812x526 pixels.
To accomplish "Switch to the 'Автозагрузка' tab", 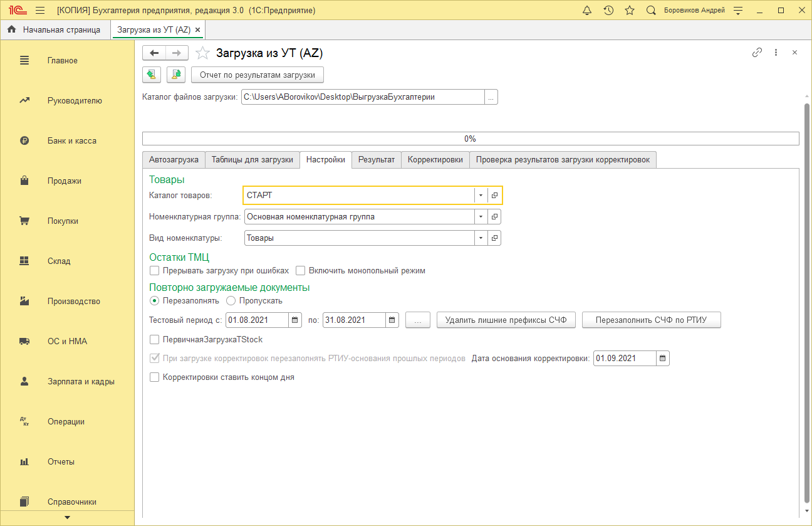I will (174, 160).
